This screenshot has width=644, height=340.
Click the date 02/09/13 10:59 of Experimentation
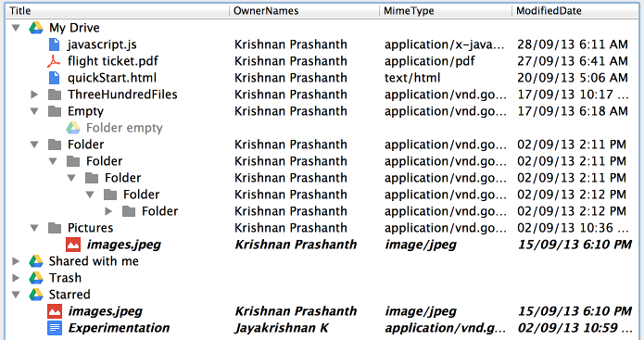[x=575, y=328]
